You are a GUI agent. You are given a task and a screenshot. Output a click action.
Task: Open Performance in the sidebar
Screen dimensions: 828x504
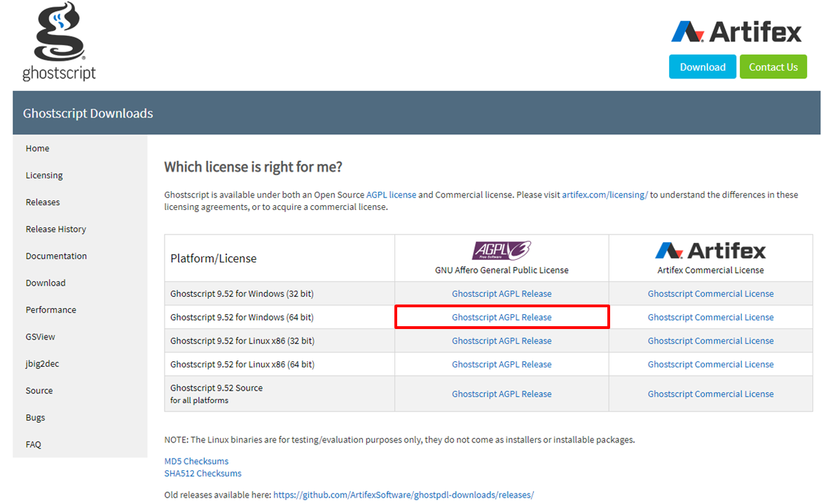pos(50,310)
